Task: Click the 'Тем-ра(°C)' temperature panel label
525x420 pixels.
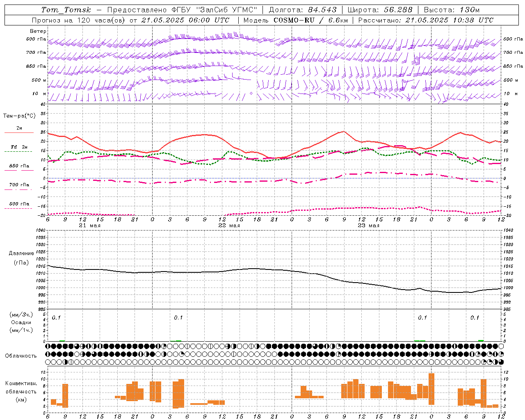Action: [19, 116]
